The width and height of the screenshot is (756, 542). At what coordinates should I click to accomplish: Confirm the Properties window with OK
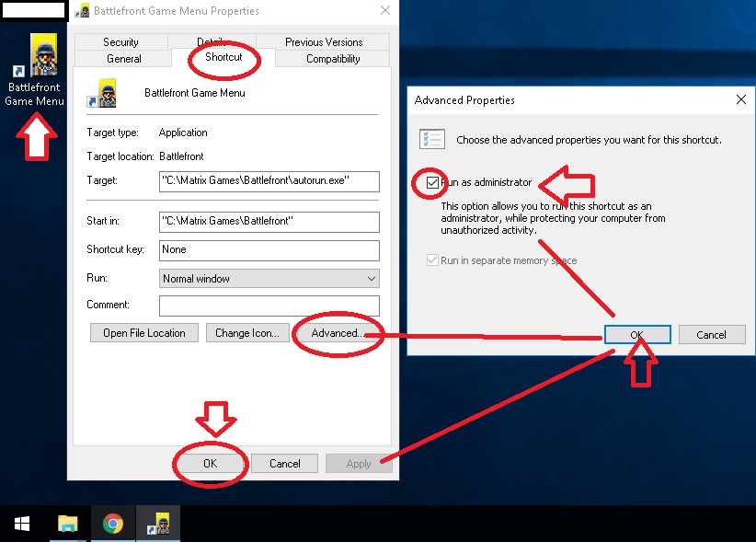coord(211,464)
